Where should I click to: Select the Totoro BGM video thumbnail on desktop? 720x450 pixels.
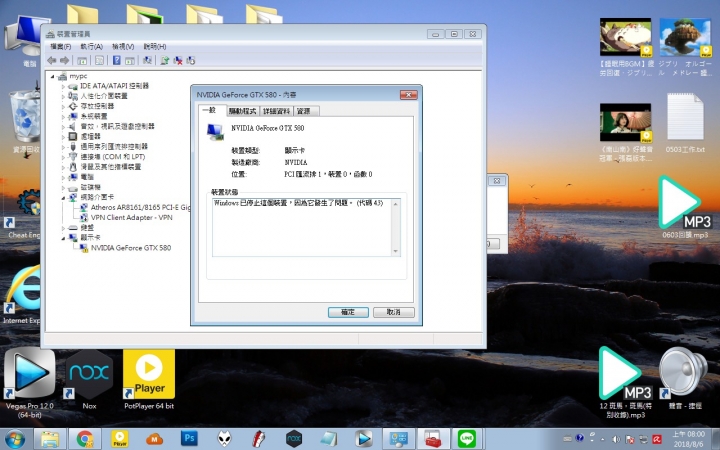pyautogui.click(x=626, y=47)
